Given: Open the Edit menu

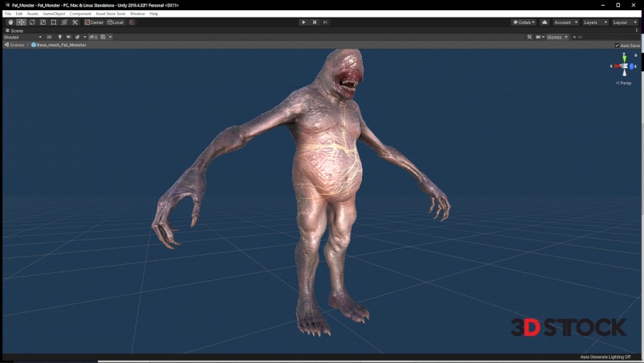Looking at the screenshot, I should click(19, 14).
